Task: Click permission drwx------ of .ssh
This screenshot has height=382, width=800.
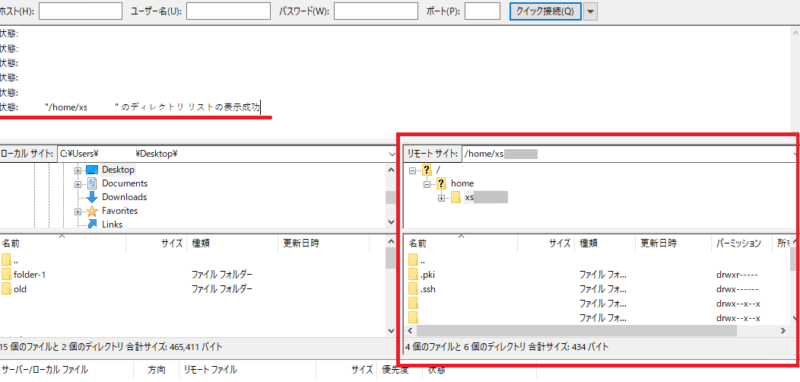Action: point(737,289)
